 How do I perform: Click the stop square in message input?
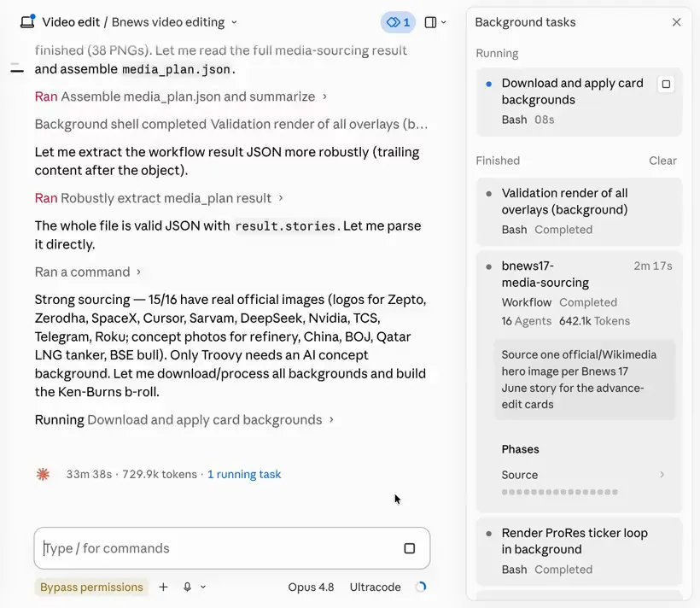[410, 548]
